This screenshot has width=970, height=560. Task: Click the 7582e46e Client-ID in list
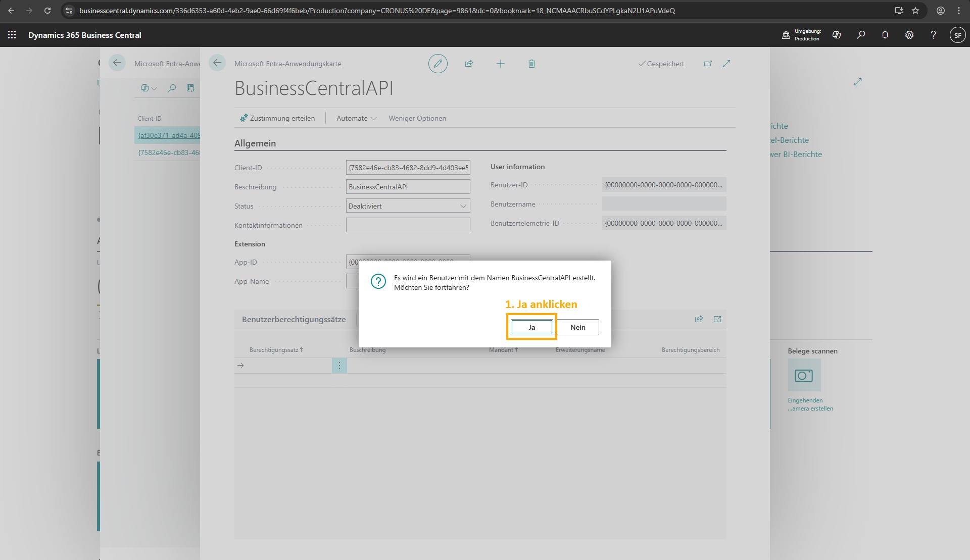point(169,152)
